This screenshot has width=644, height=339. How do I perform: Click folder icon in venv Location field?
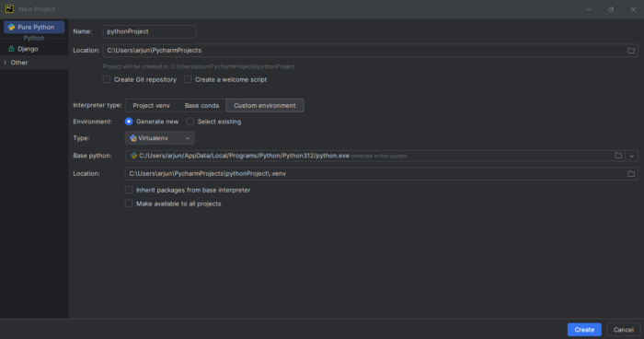(631, 173)
